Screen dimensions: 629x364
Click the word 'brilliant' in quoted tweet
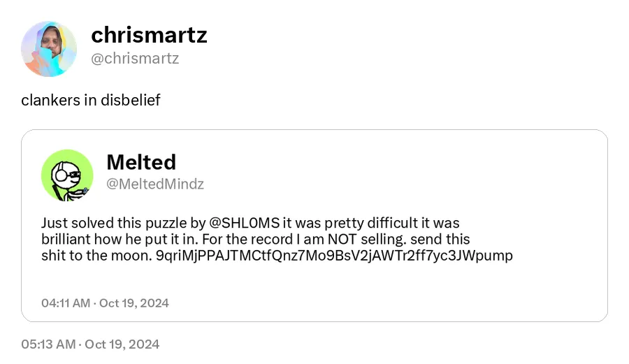pyautogui.click(x=66, y=240)
